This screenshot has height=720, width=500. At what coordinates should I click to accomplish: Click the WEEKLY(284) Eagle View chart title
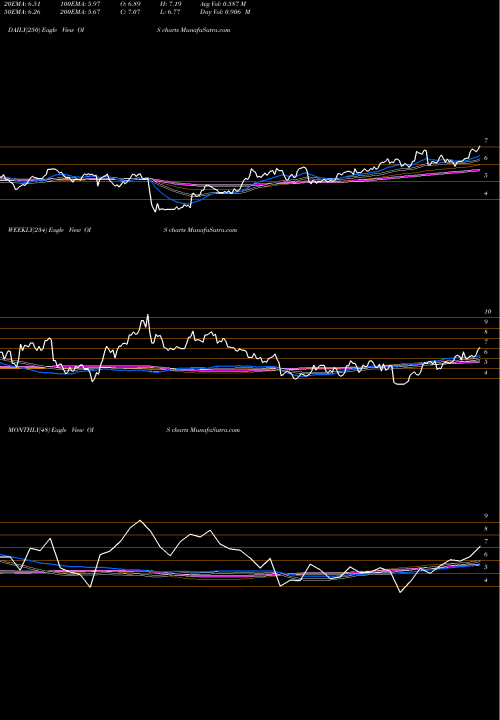click(x=50, y=230)
